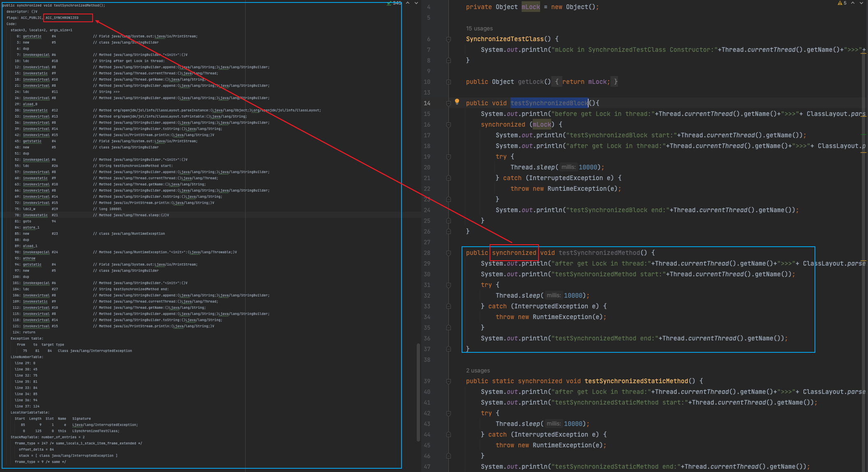
Task: Click mLock field in line 4 declaration
Action: click(531, 7)
